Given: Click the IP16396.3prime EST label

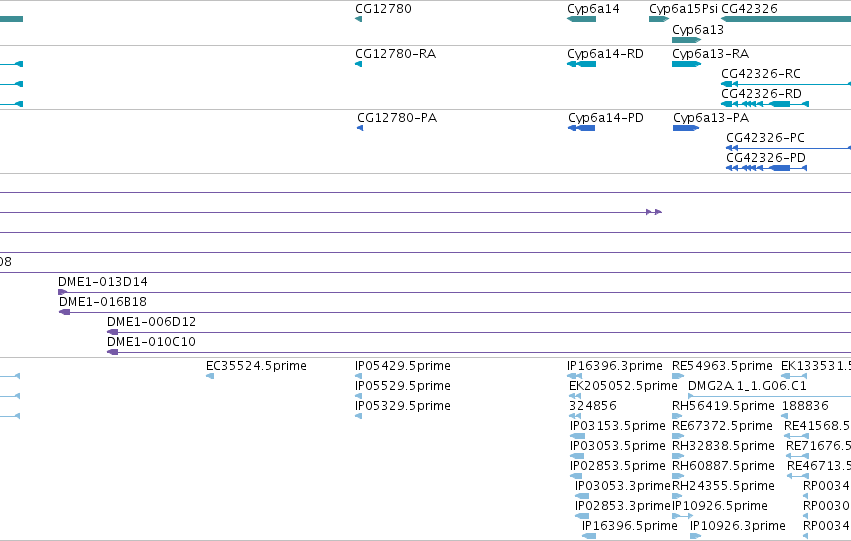Looking at the screenshot, I should click(615, 366).
